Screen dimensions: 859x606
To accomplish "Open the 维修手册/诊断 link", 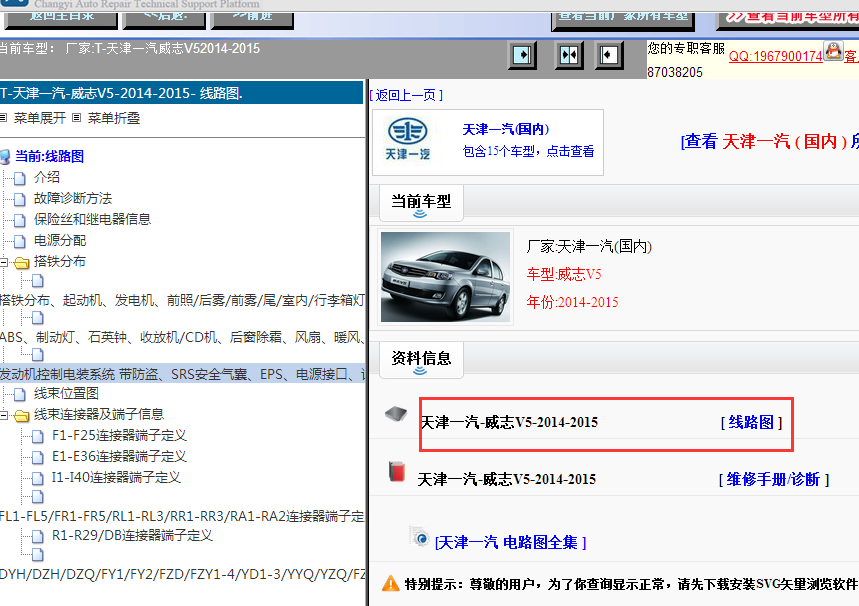I will 774,479.
